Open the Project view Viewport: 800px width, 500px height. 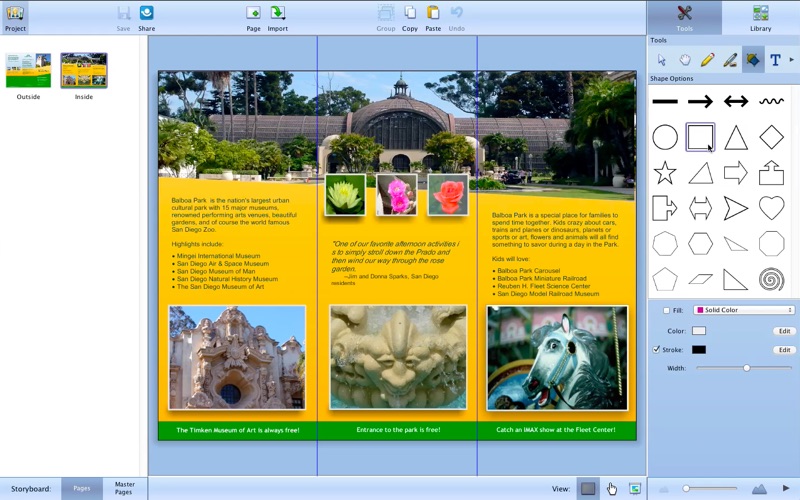click(x=15, y=17)
